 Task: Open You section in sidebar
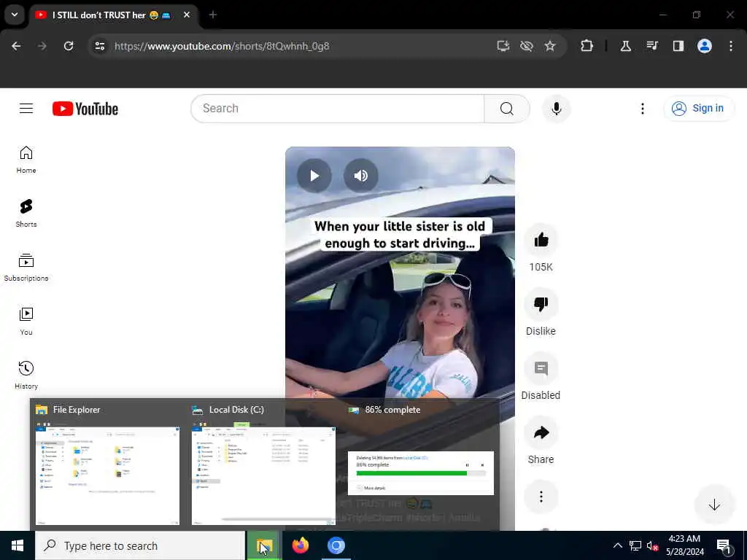point(26,322)
